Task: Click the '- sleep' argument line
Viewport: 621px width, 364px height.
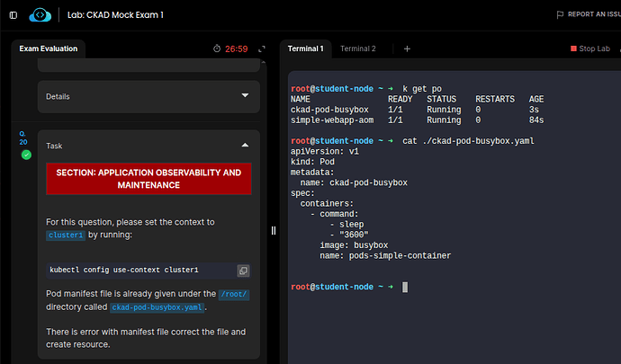Action: (346, 225)
